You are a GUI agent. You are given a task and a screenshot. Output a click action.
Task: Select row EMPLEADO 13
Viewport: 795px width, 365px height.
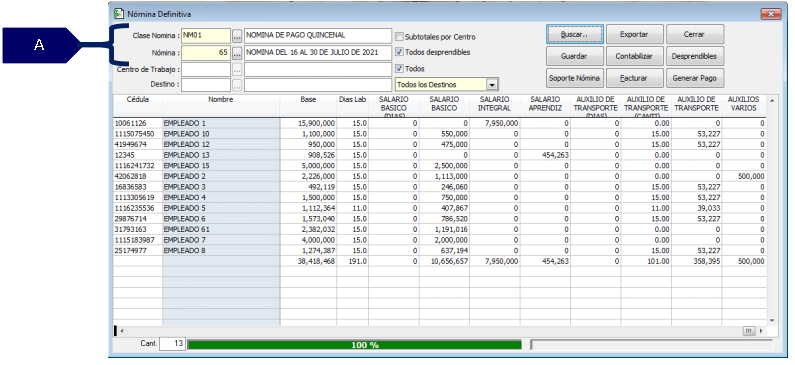[x=439, y=155]
